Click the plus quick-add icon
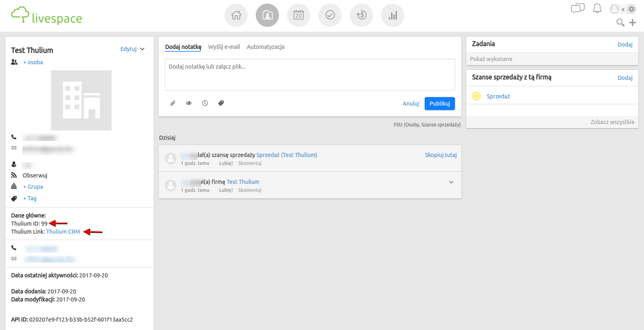 coord(633,22)
